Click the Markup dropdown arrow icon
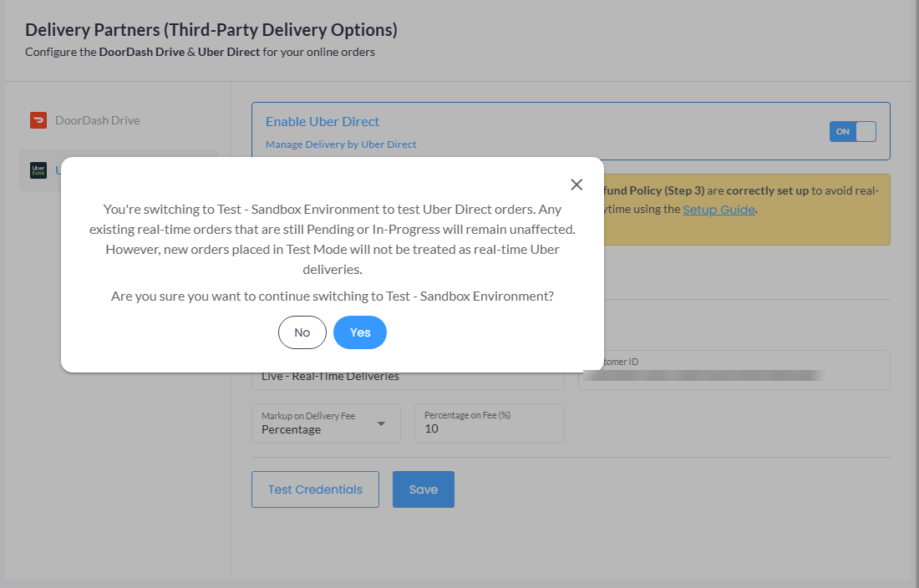 [x=381, y=423]
